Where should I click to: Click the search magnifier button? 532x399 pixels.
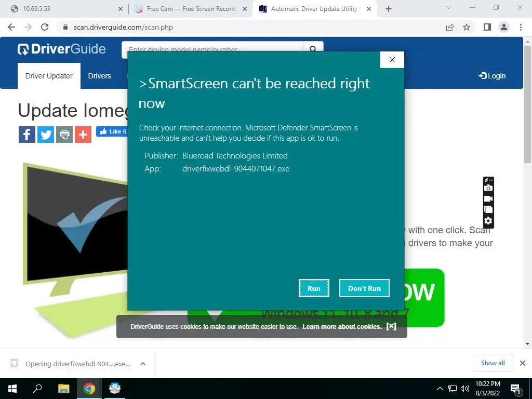point(313,49)
